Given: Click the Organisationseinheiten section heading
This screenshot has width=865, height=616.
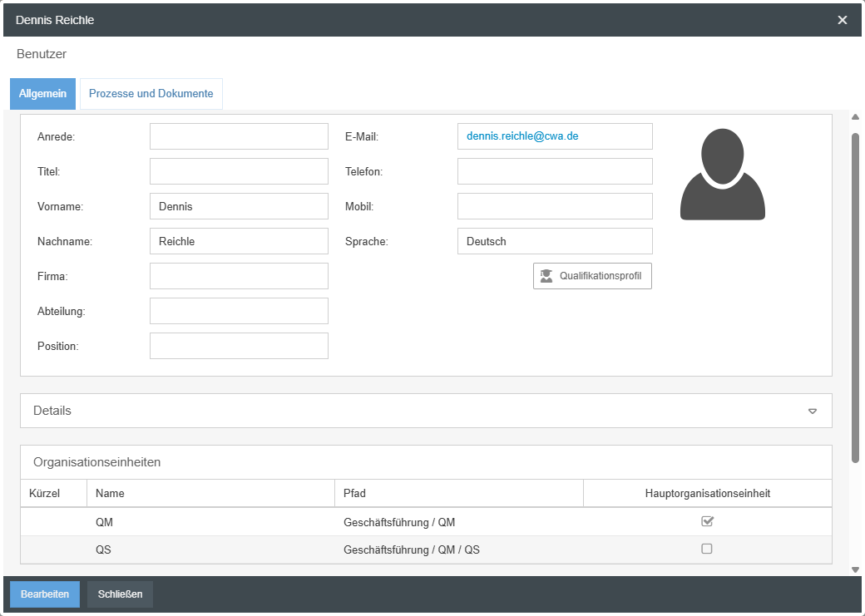Looking at the screenshot, I should pos(97,462).
